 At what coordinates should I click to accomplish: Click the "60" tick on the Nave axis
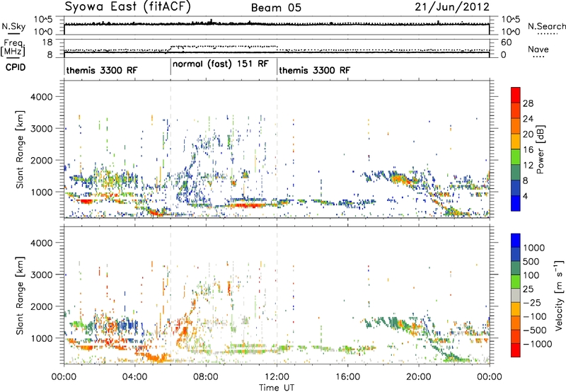[x=507, y=42]
